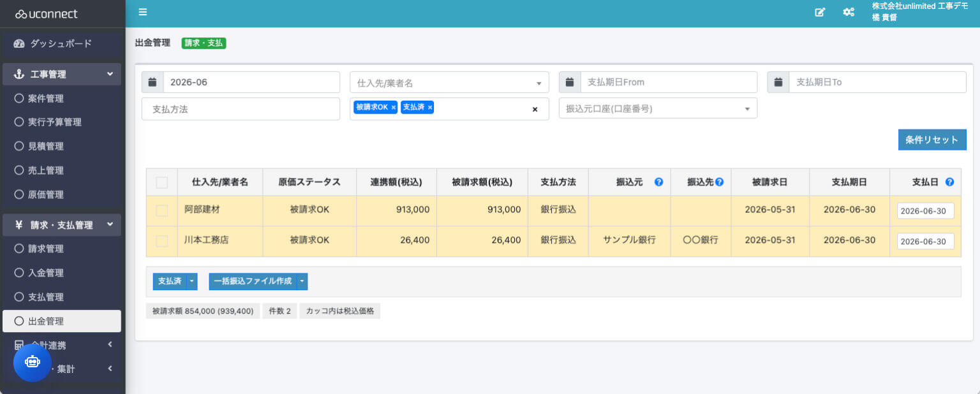Viewport: 980px width, 394px height.
Task: Click the 一括振込ファイル作成 button
Action: coord(253,281)
